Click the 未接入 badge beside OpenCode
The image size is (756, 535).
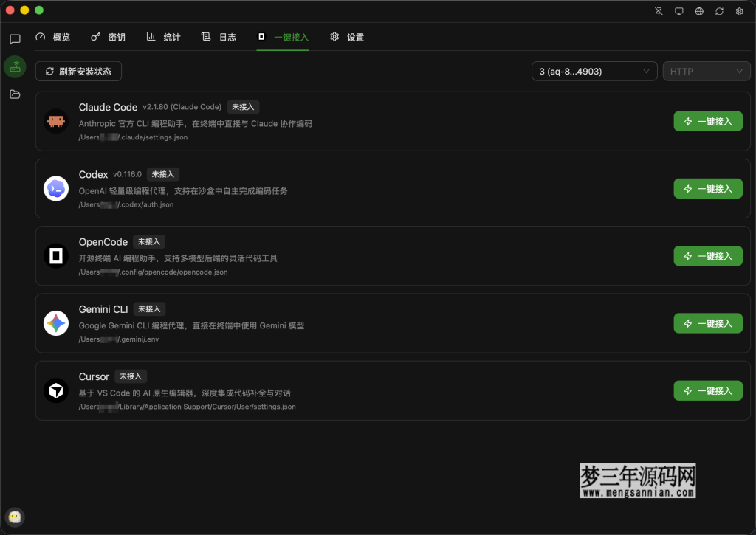pos(149,241)
